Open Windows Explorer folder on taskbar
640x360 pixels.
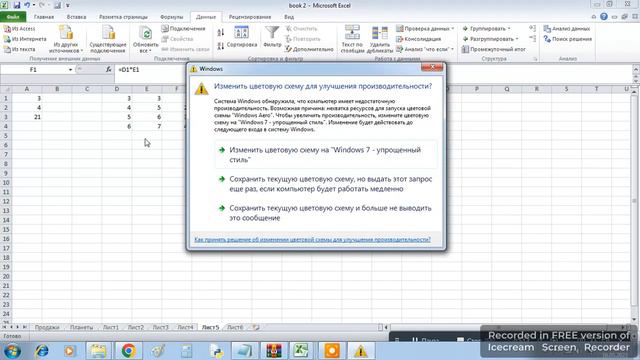tap(98, 351)
